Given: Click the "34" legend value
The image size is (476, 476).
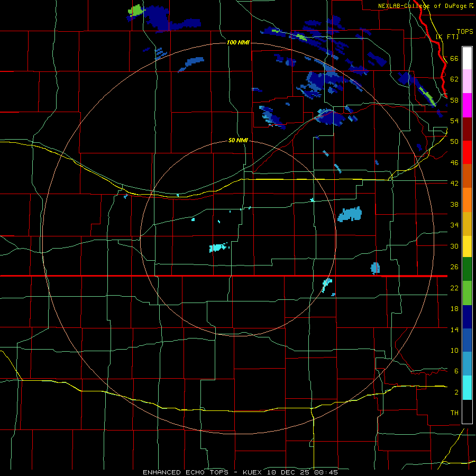Looking at the screenshot, I should tap(454, 225).
